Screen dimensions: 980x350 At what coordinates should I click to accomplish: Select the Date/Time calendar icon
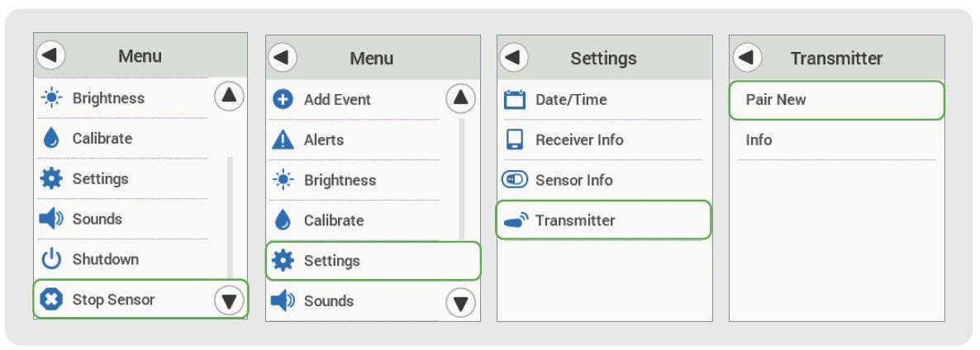point(514,99)
